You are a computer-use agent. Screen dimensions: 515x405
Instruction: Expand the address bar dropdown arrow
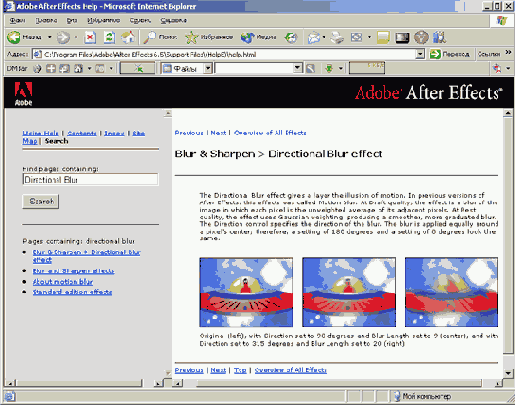pos(420,54)
